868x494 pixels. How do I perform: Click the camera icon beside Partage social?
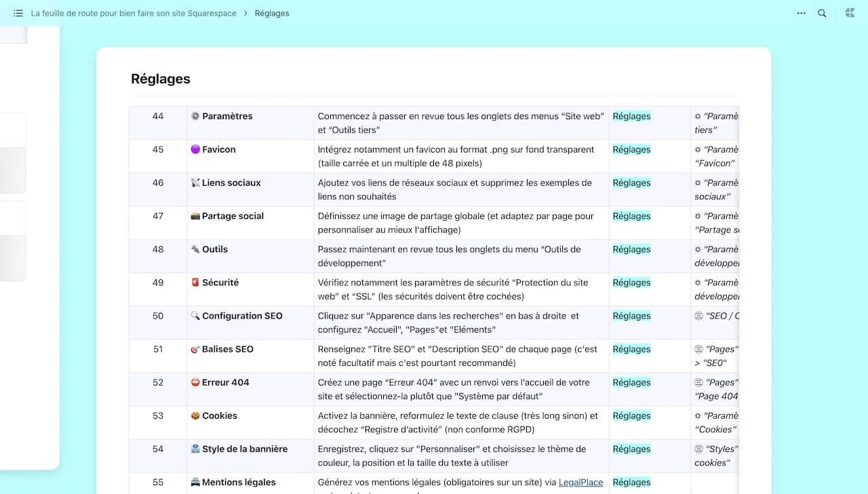pyautogui.click(x=195, y=215)
